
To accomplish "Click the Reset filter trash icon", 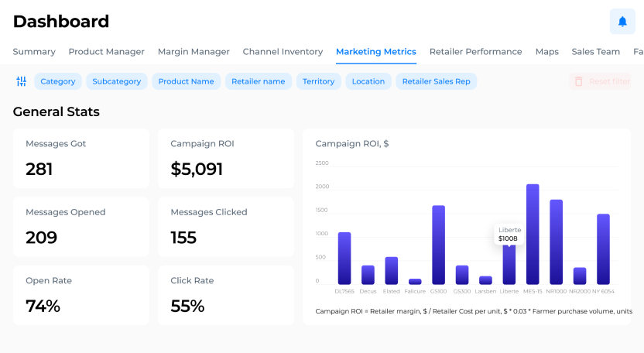I will pyautogui.click(x=577, y=81).
